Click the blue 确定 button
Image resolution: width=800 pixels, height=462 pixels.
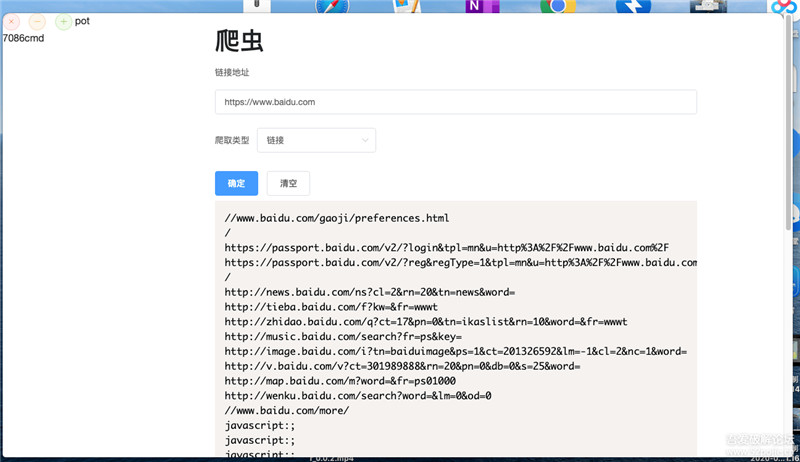[x=236, y=183]
